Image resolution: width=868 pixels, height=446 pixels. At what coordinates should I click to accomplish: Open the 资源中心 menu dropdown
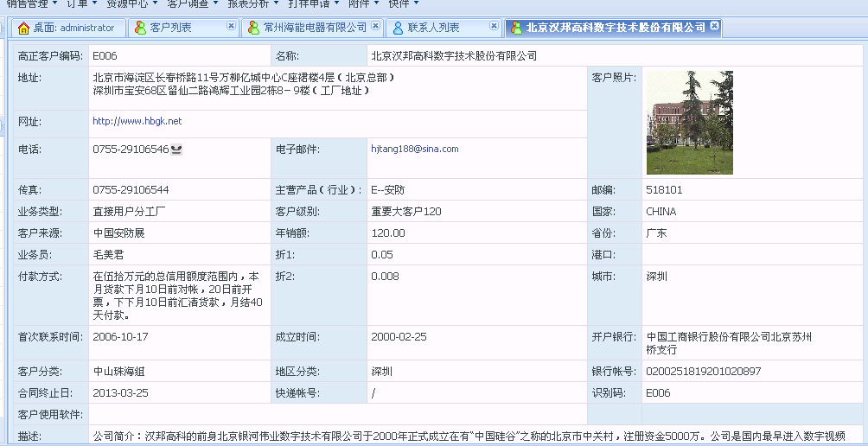[x=131, y=3]
